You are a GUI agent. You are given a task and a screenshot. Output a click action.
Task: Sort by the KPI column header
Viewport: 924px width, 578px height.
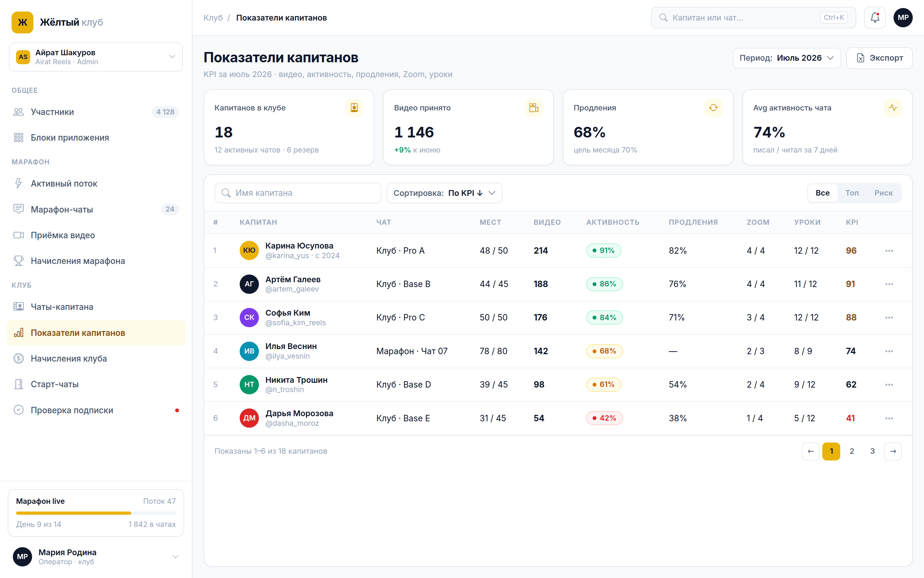pyautogui.click(x=852, y=222)
